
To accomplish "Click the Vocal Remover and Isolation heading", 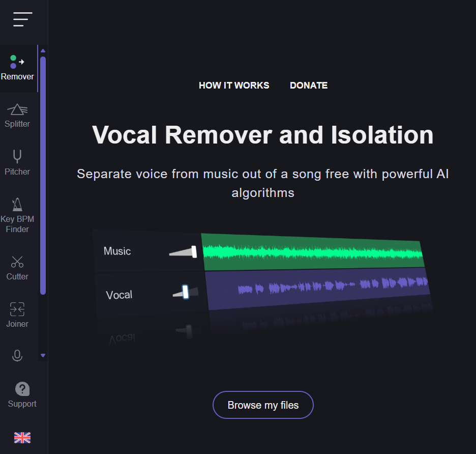I will 262,135.
